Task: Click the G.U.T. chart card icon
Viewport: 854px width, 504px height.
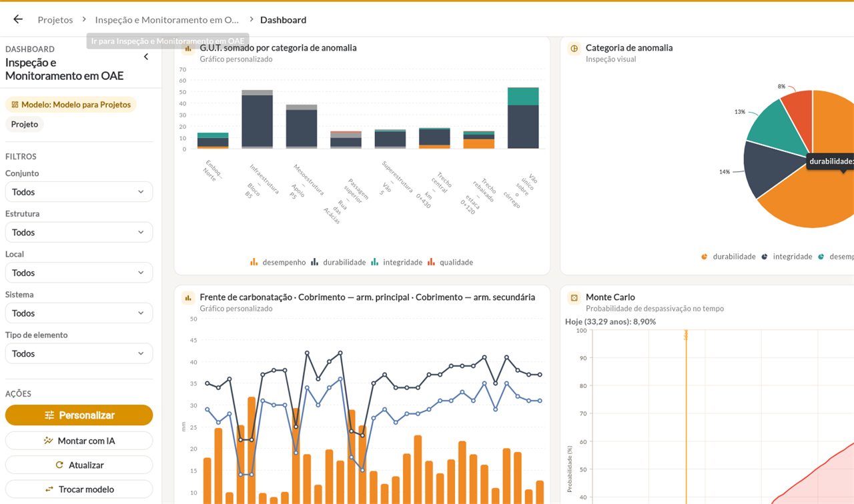Action: point(188,49)
